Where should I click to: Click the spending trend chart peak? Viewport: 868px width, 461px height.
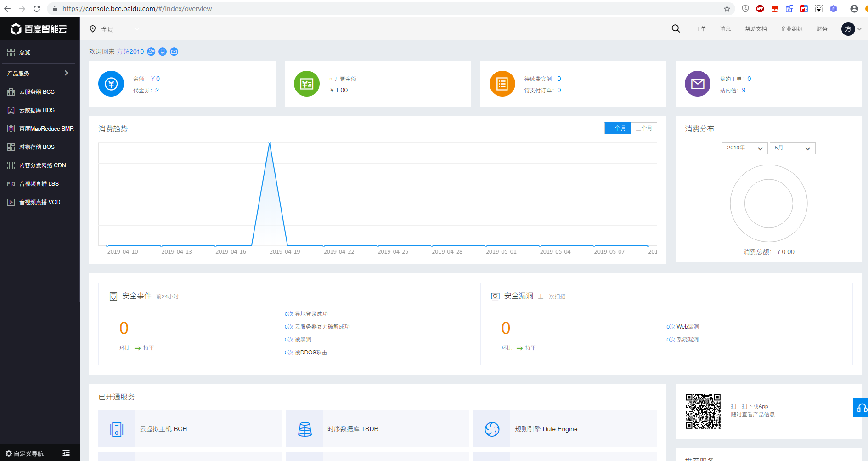tap(270, 143)
